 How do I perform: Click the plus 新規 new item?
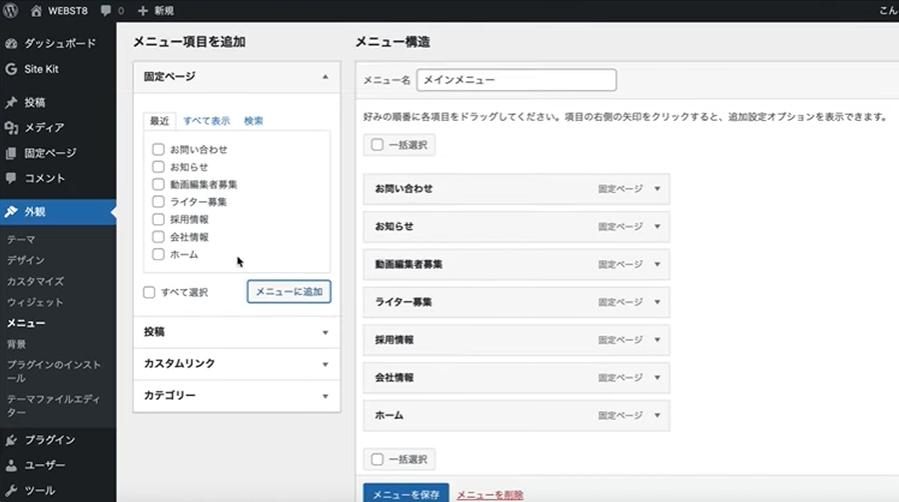[156, 10]
